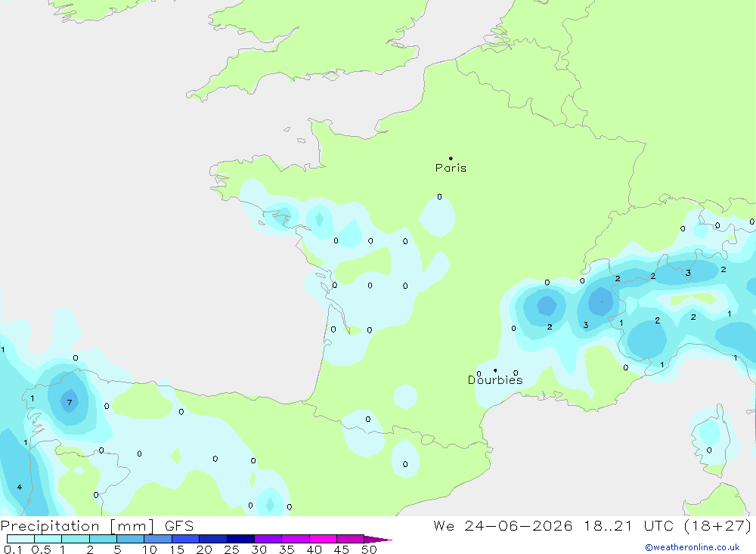756x554 pixels.
Task: Pick the 1–2 mm legend color swatch
Action: 76,539
